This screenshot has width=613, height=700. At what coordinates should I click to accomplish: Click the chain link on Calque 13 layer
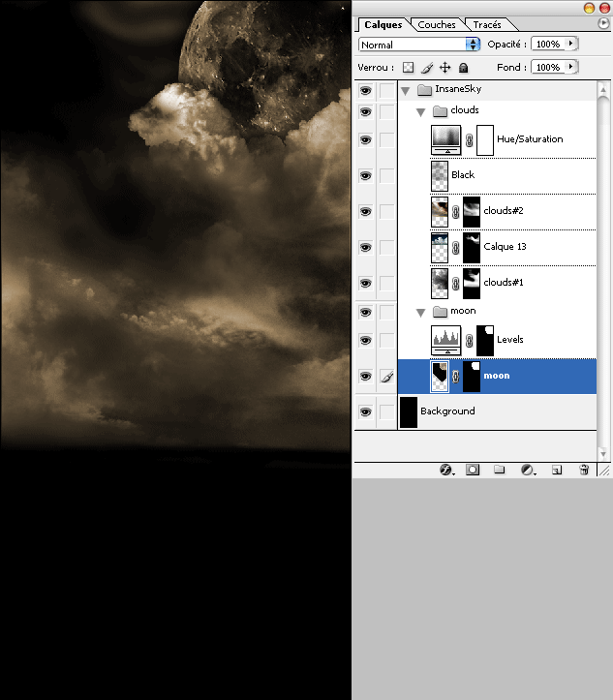[455, 248]
